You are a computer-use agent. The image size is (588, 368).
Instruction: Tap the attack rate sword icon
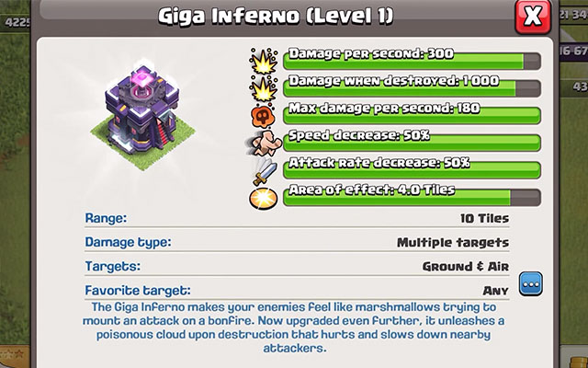click(265, 171)
